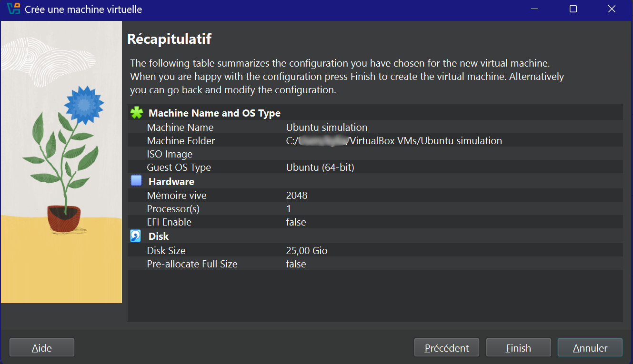Open the Aide help dialog
This screenshot has height=364, width=633.
41,347
